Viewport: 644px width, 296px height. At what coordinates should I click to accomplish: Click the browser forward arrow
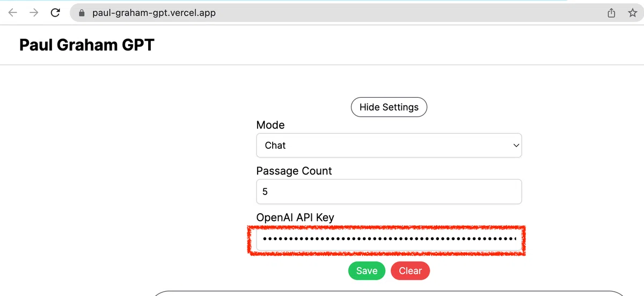(x=34, y=13)
